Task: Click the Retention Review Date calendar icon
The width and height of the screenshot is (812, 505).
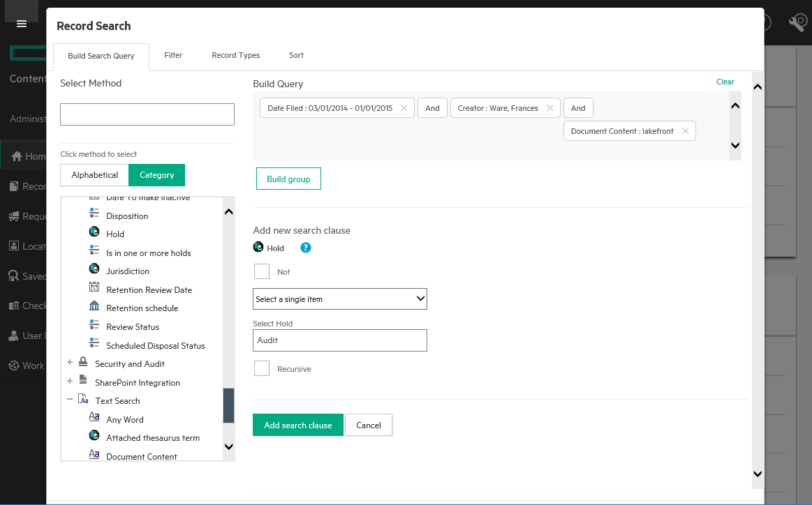Action: click(94, 289)
